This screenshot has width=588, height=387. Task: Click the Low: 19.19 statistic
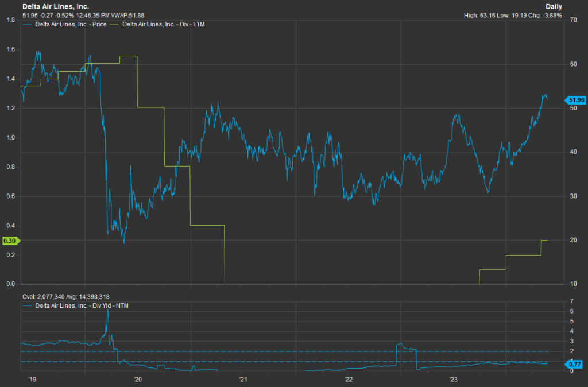(x=510, y=16)
